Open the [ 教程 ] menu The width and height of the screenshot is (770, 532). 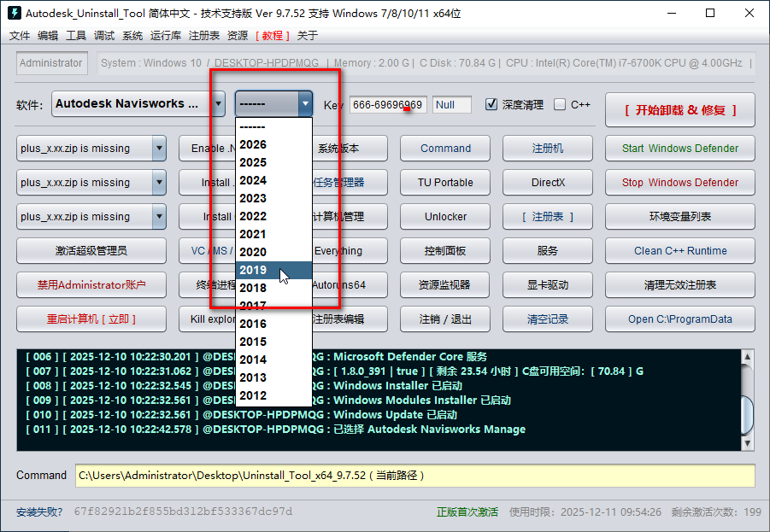click(x=273, y=35)
